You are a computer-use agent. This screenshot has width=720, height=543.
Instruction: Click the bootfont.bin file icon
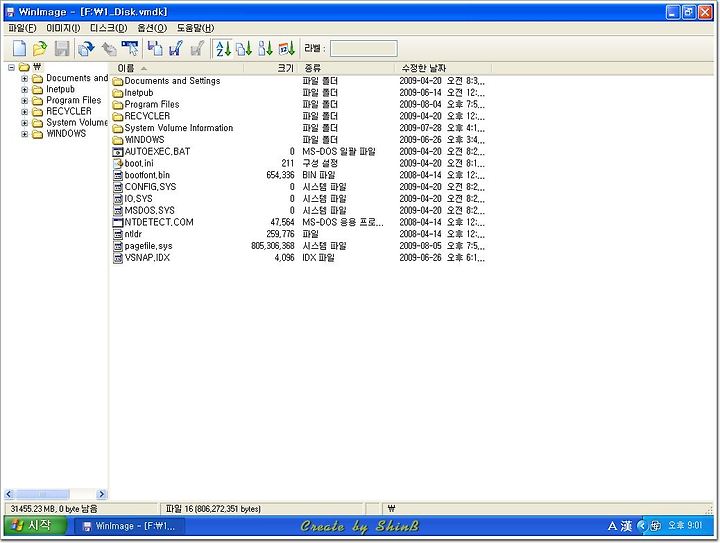click(118, 175)
